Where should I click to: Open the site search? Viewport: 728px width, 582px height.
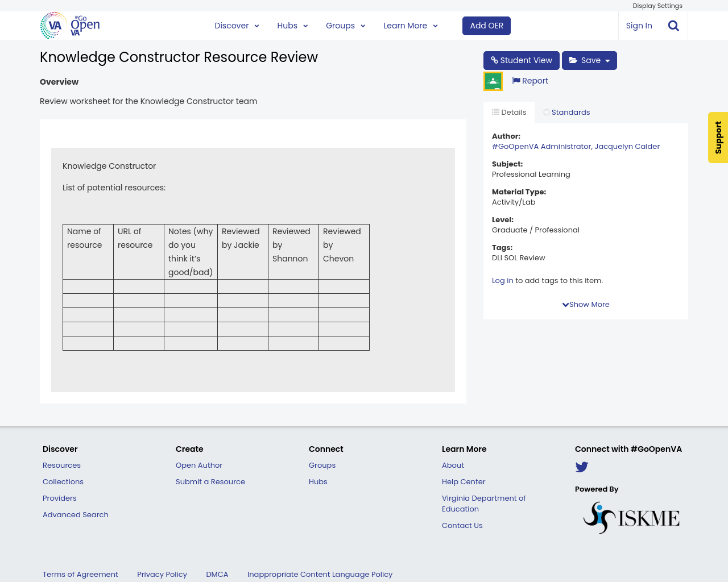[x=672, y=26]
